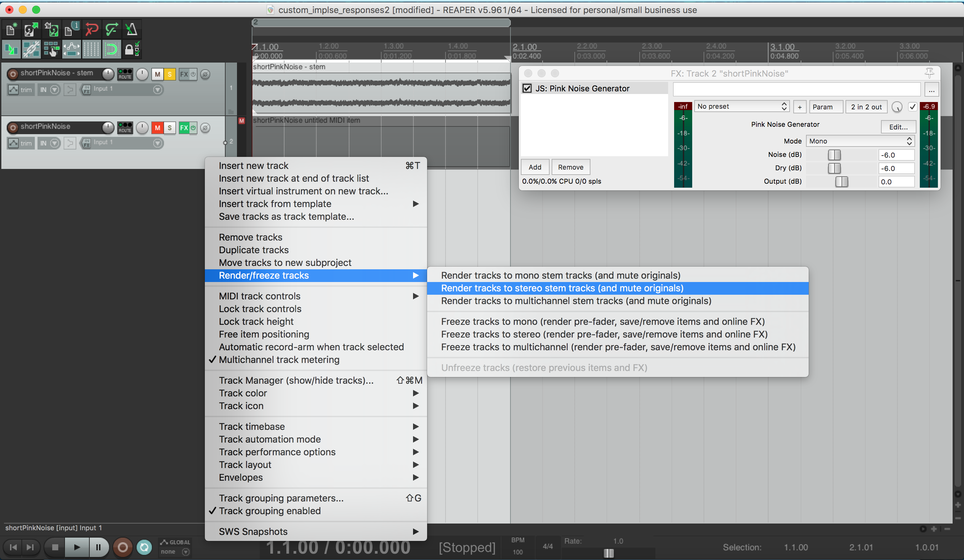Toggle the grid lines toolbar icon

(91, 49)
